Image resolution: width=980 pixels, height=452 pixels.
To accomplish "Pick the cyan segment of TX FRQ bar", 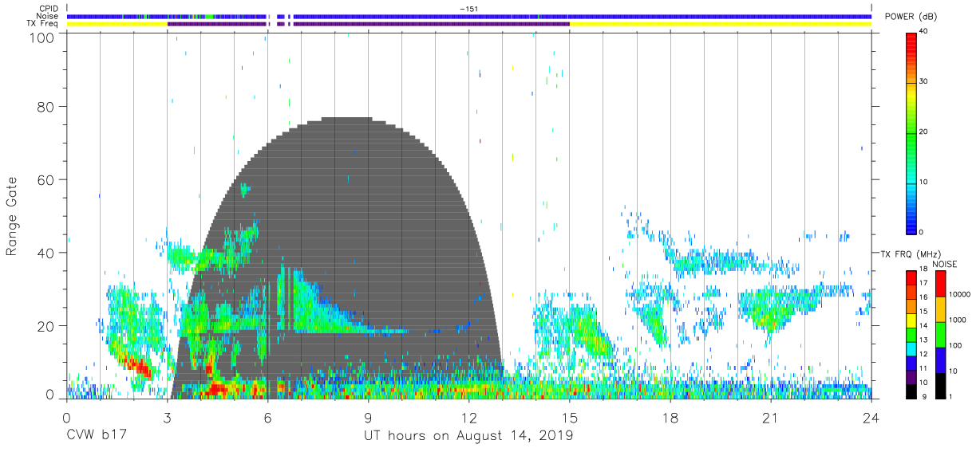I will pos(911,348).
